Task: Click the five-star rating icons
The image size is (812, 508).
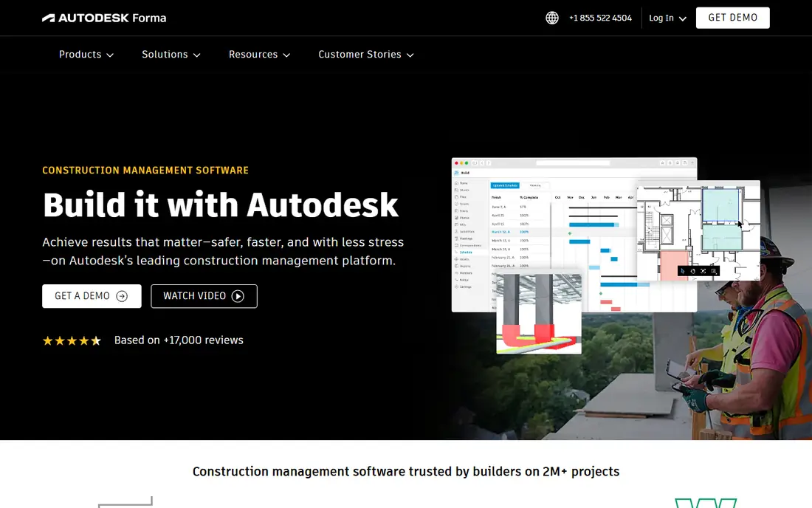Action: [72, 340]
